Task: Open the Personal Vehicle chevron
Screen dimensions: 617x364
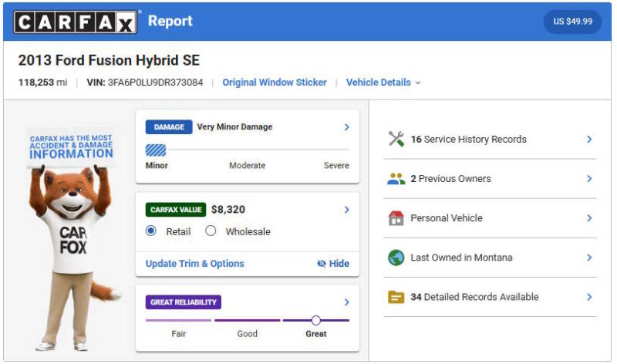Action: (589, 218)
